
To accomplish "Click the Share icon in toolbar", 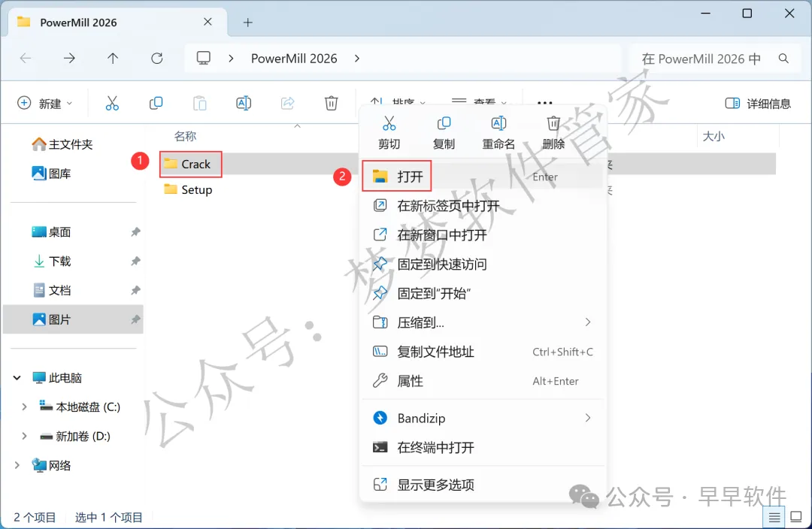I will (287, 103).
